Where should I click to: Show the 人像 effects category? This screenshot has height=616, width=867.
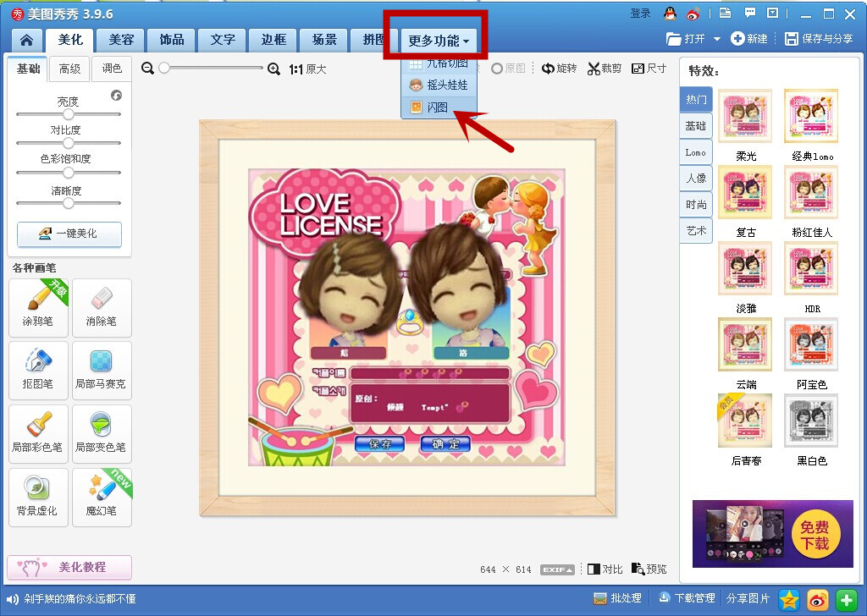(x=696, y=178)
